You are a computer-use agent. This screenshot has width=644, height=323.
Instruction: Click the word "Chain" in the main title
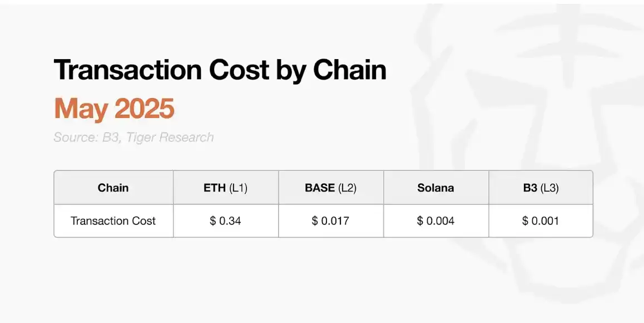[349, 71]
